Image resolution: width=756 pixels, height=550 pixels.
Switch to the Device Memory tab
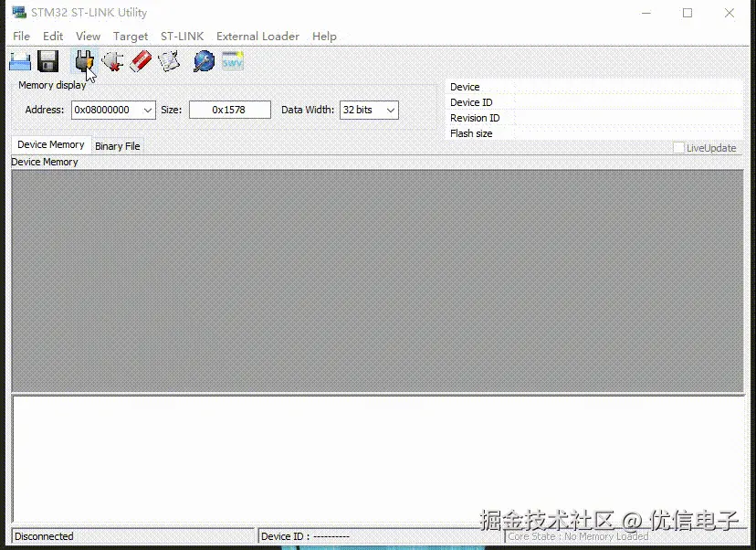point(51,144)
